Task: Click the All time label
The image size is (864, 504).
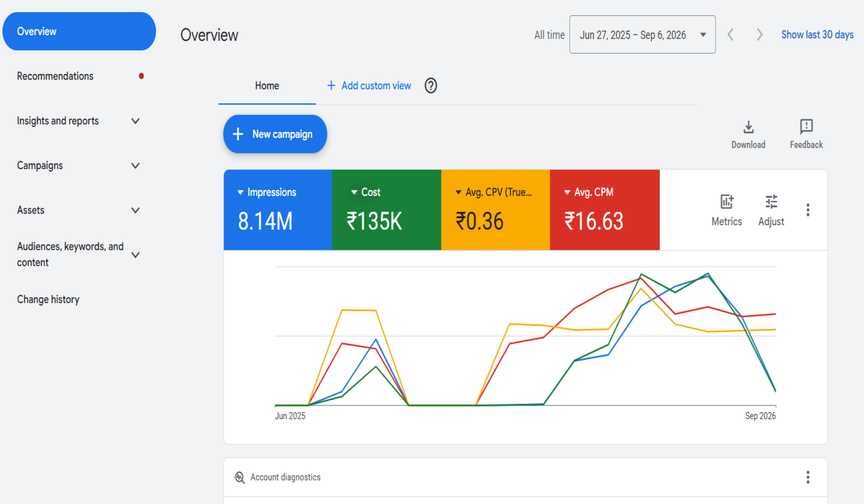Action: (549, 35)
